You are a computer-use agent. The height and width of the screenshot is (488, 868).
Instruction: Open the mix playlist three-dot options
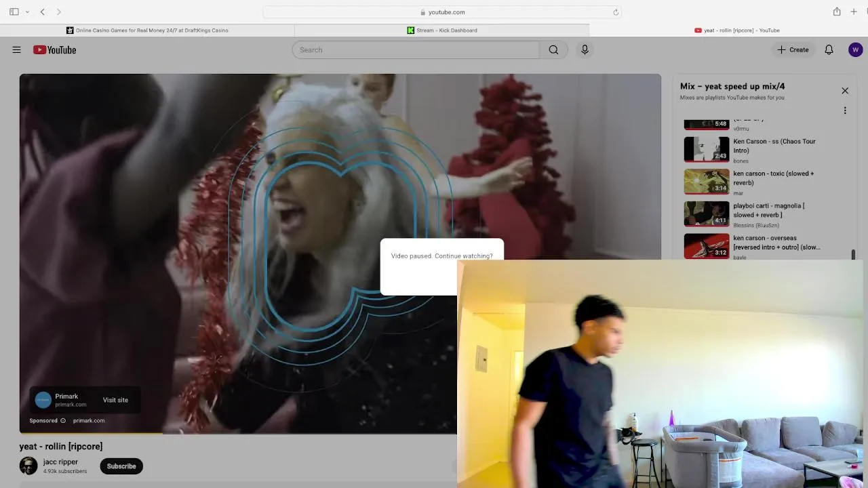[x=845, y=110]
